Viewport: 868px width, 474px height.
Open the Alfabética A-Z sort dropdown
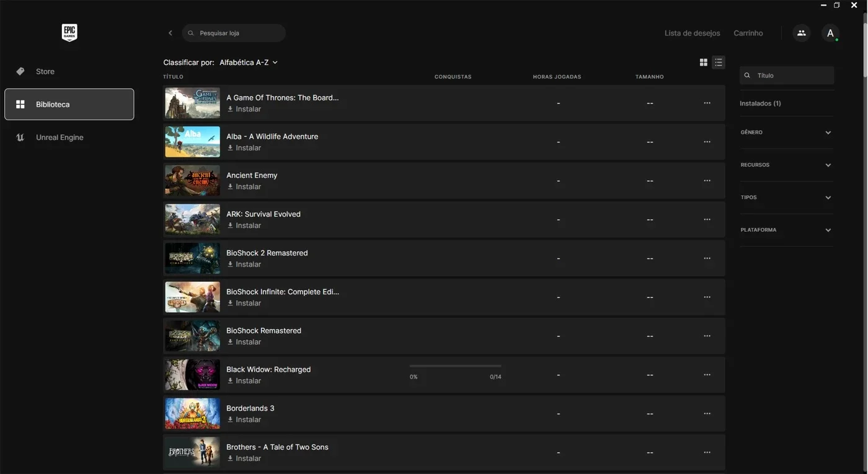249,63
